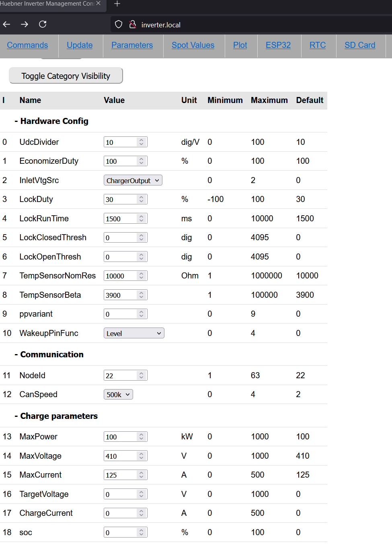Click the UdcDivider spinner arrows
The height and width of the screenshot is (544, 392).
coord(141,142)
